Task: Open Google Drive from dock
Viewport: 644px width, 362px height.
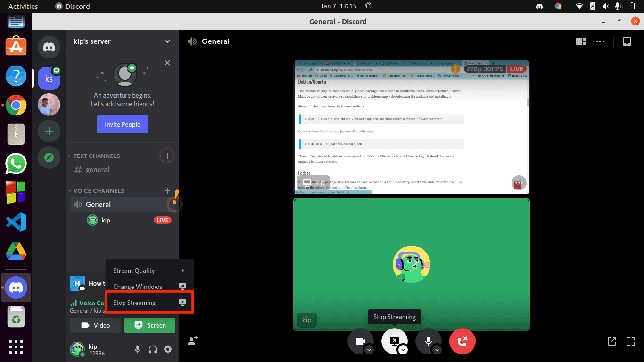Action: point(16,251)
